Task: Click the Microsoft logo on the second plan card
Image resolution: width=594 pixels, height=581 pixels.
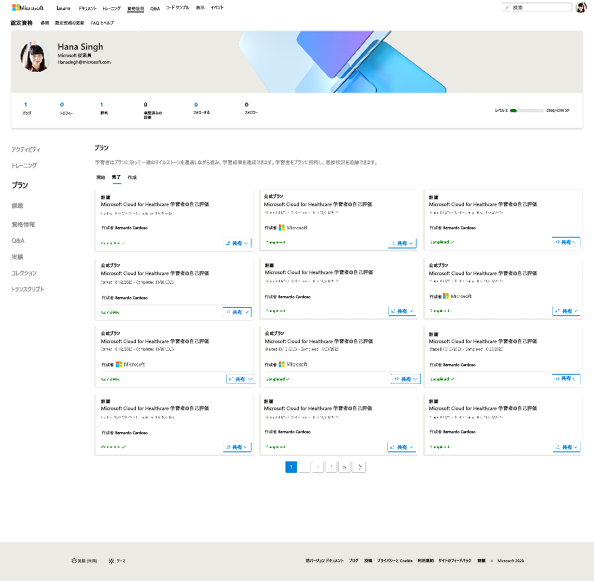Action: point(281,228)
